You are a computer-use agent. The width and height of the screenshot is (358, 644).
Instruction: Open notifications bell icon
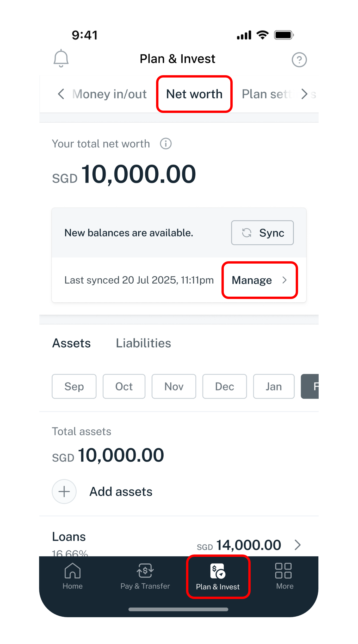point(61,58)
